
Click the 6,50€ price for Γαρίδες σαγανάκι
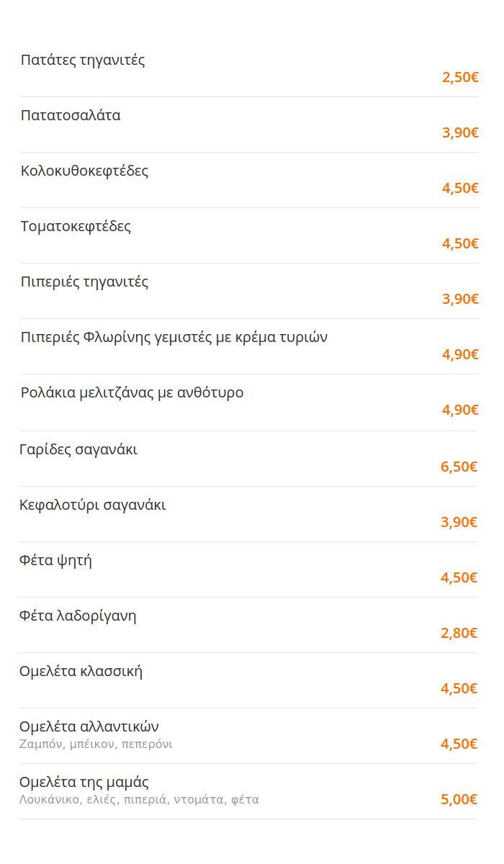(459, 467)
